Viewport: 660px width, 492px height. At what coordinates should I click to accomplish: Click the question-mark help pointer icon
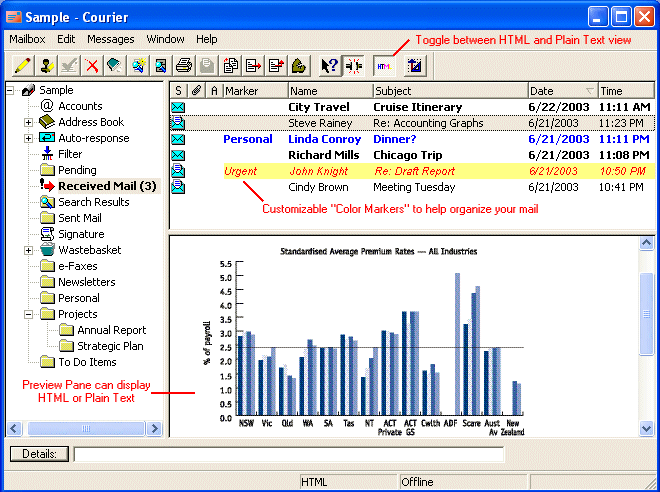click(x=329, y=65)
